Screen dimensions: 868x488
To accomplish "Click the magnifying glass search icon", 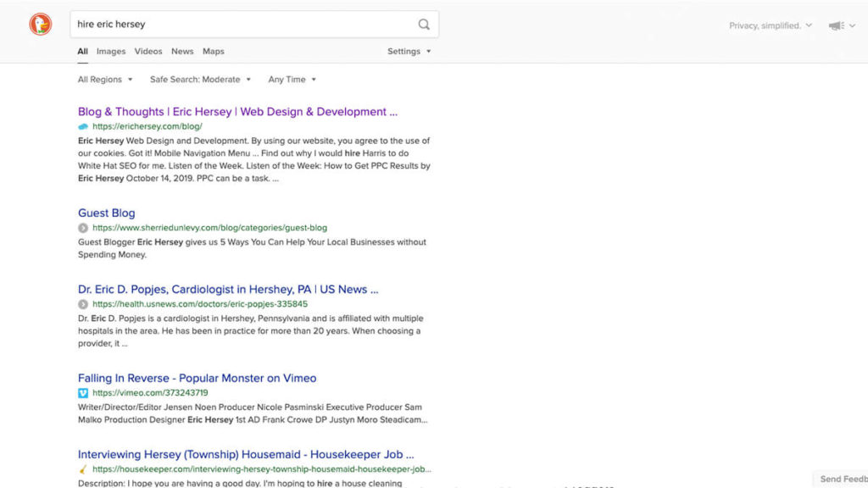I will coord(424,25).
